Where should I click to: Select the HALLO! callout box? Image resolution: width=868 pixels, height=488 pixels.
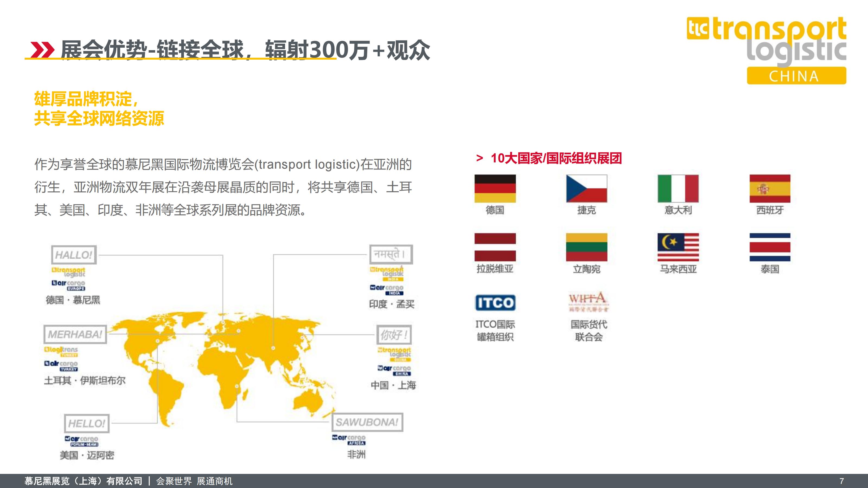(74, 255)
